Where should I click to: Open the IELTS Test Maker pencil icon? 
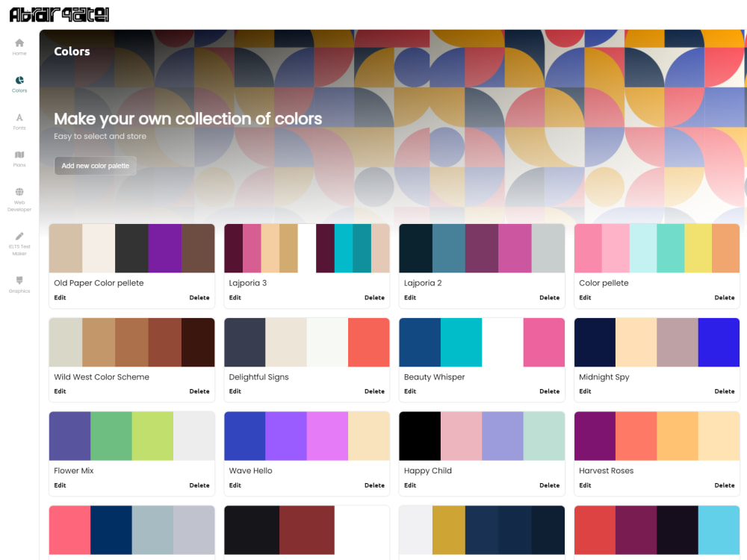click(19, 236)
